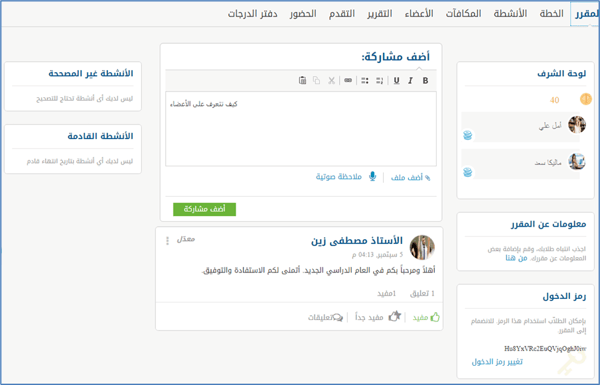Click the copy icon in the editor toolbar

pos(316,80)
